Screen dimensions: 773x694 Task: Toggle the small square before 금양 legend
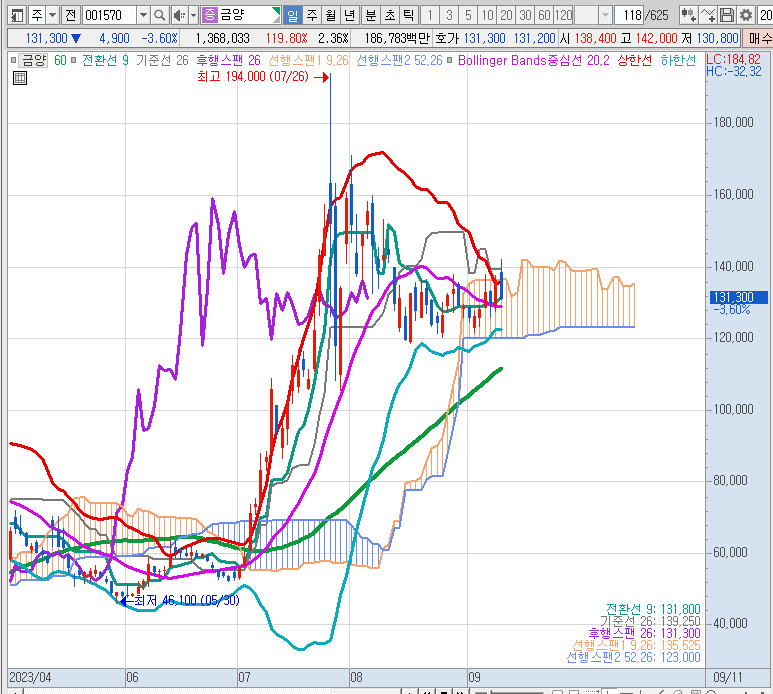14,61
